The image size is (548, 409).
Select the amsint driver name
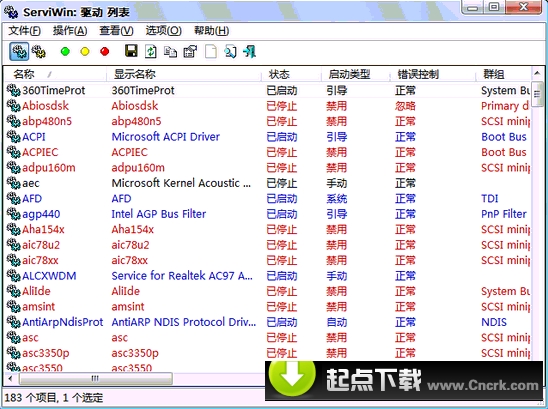tap(38, 307)
